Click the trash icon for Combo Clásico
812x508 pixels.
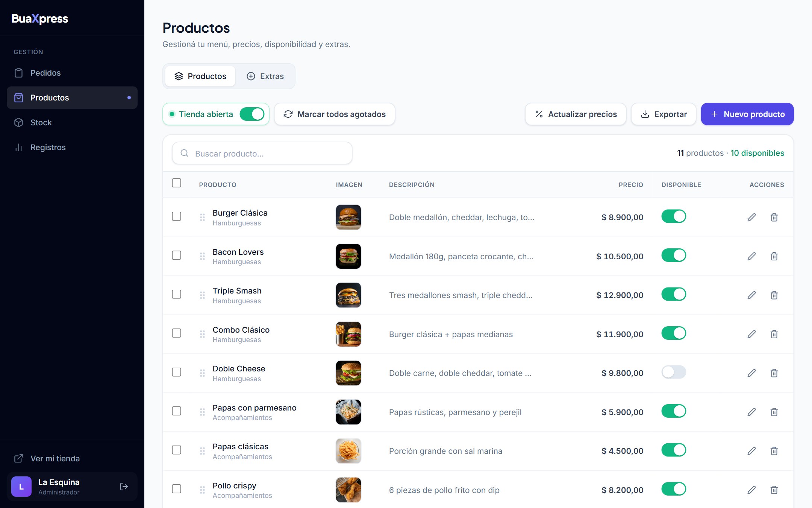click(x=774, y=334)
